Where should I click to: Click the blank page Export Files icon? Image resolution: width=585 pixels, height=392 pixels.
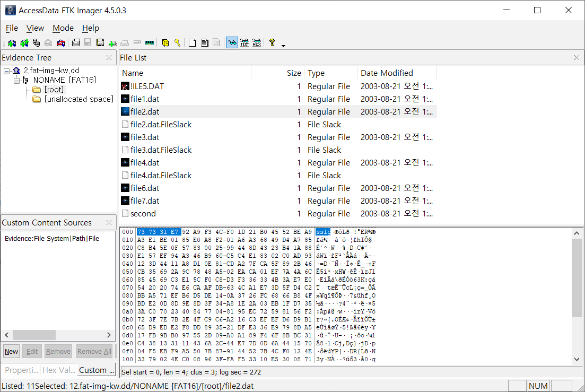[x=192, y=43]
